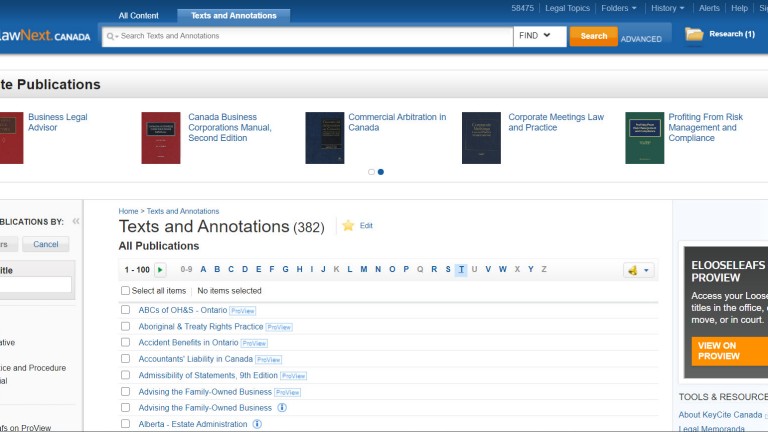Select second carousel page dot
This screenshot has height=432, width=768.
click(x=381, y=172)
